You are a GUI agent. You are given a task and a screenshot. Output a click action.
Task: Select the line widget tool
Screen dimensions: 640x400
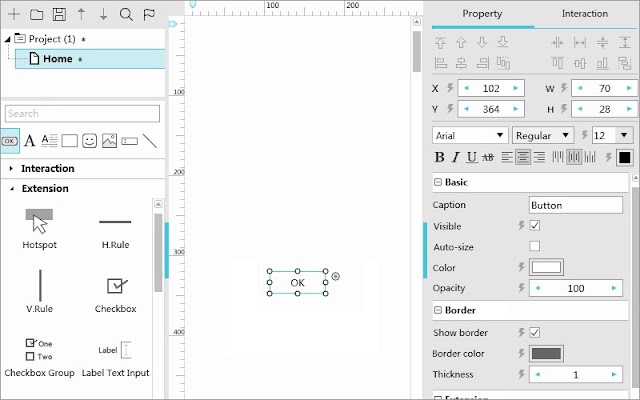[x=150, y=141]
